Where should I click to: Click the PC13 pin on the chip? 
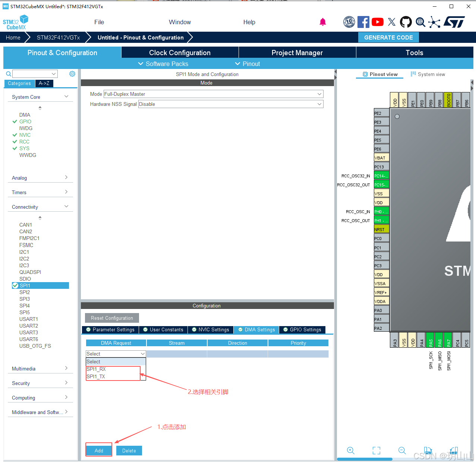(382, 167)
